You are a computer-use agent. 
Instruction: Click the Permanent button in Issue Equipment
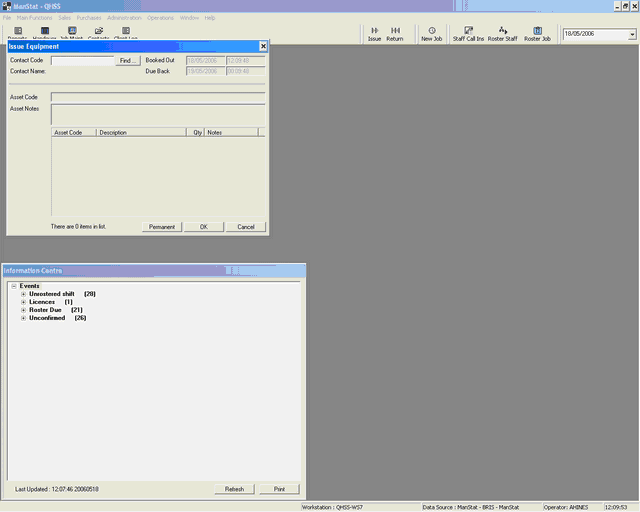point(162,227)
